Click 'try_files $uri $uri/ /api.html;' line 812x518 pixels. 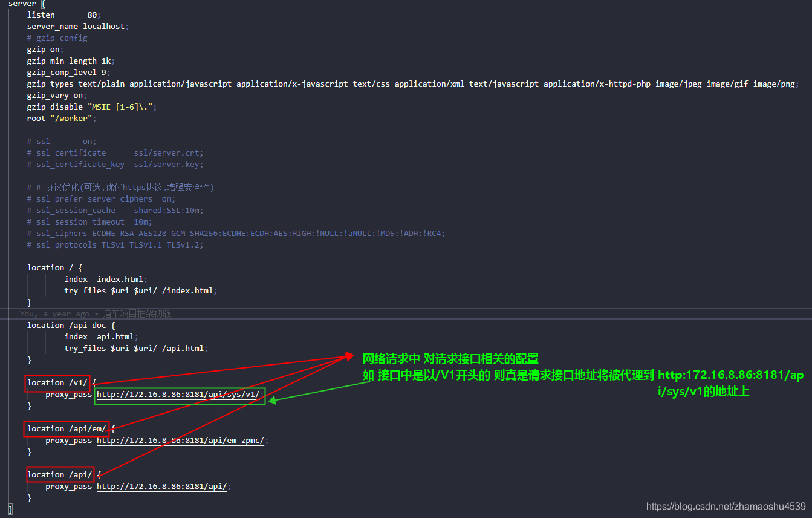136,348
